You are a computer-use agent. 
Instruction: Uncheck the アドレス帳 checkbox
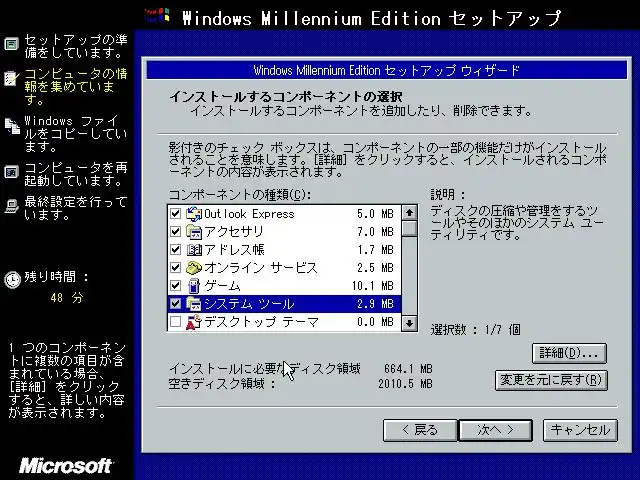coord(176,249)
